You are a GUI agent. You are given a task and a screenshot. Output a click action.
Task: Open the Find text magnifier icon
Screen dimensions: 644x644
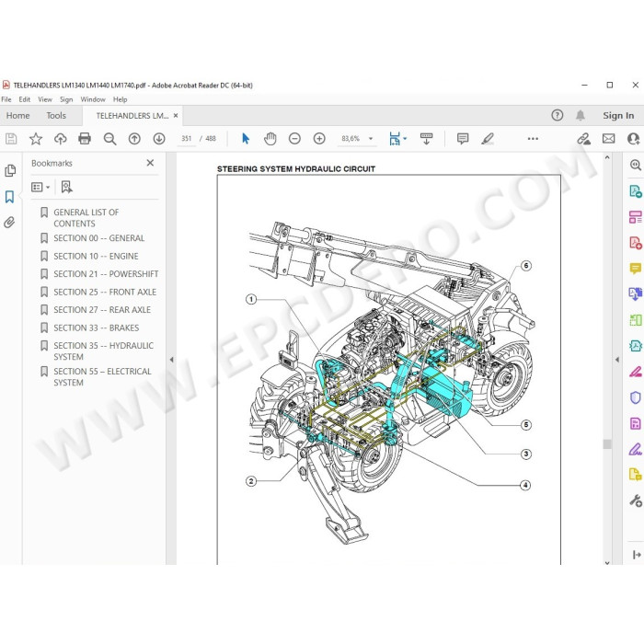coord(109,139)
